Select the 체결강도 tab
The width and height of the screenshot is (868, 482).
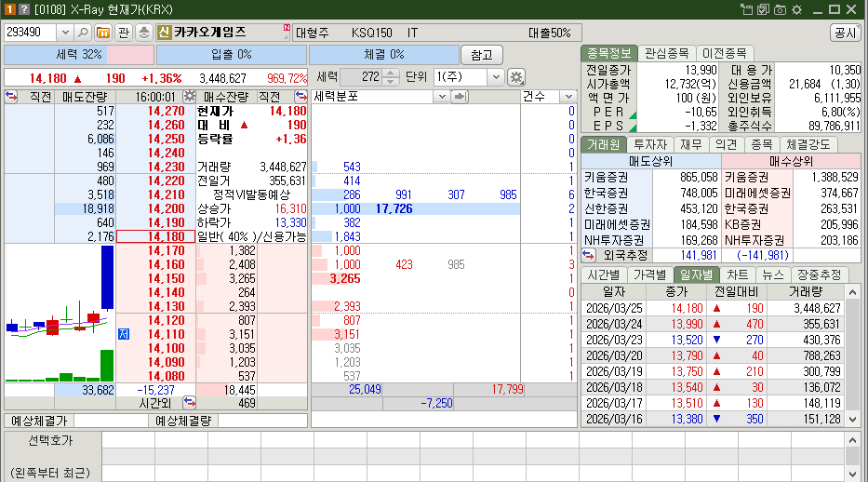point(808,144)
